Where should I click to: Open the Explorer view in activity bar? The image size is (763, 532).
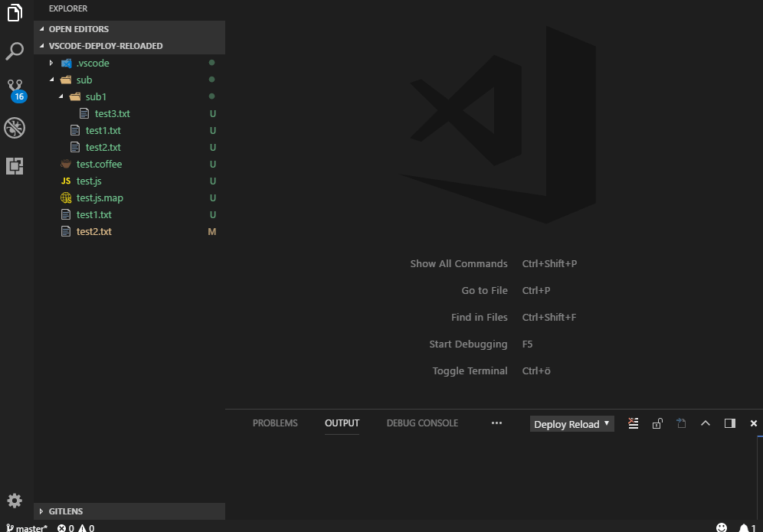click(15, 13)
